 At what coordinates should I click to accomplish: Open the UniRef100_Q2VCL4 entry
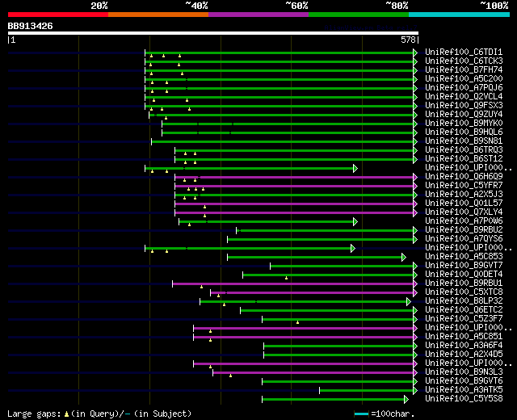[464, 97]
